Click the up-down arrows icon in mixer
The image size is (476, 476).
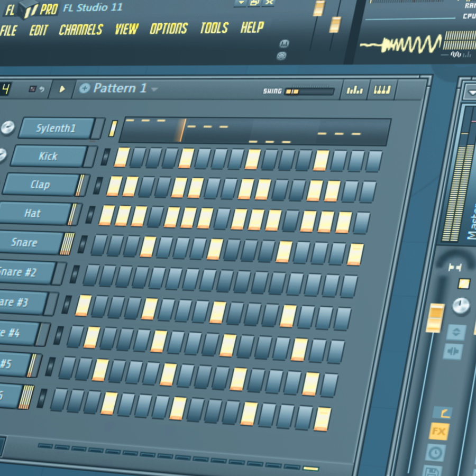pyautogui.click(x=456, y=332)
